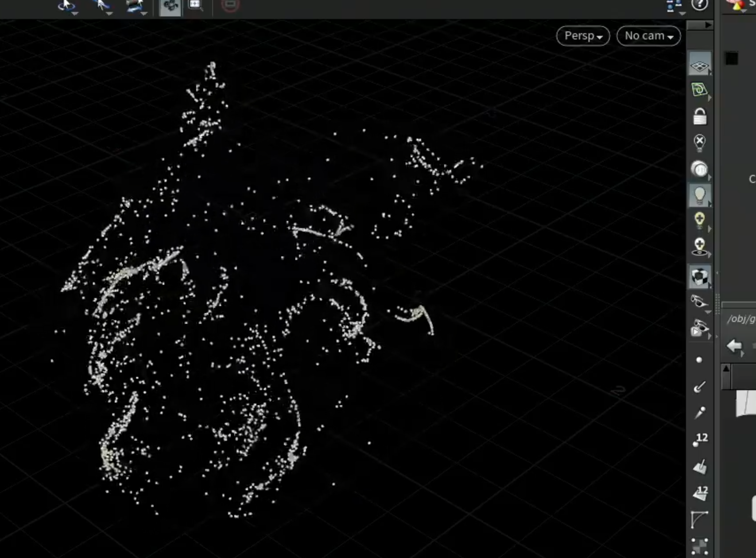The image size is (756, 558).
Task: Select the high quality lighting bulb icon
Action: pos(699,221)
